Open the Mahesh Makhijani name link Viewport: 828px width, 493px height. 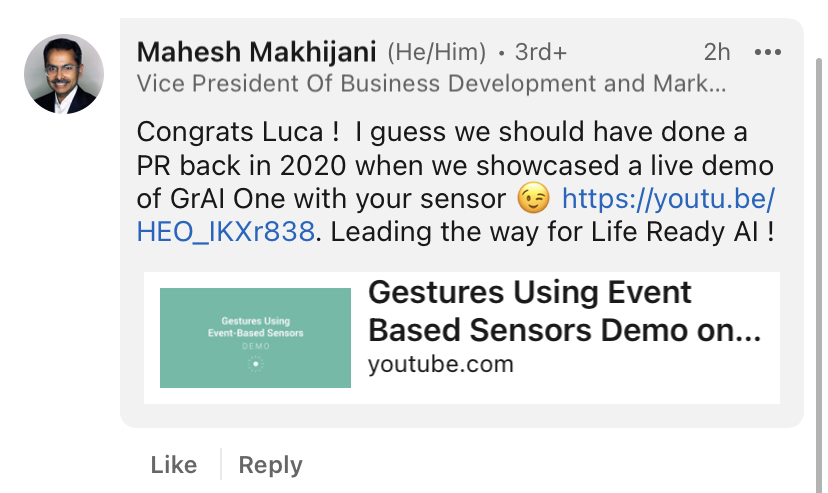pyautogui.click(x=256, y=52)
